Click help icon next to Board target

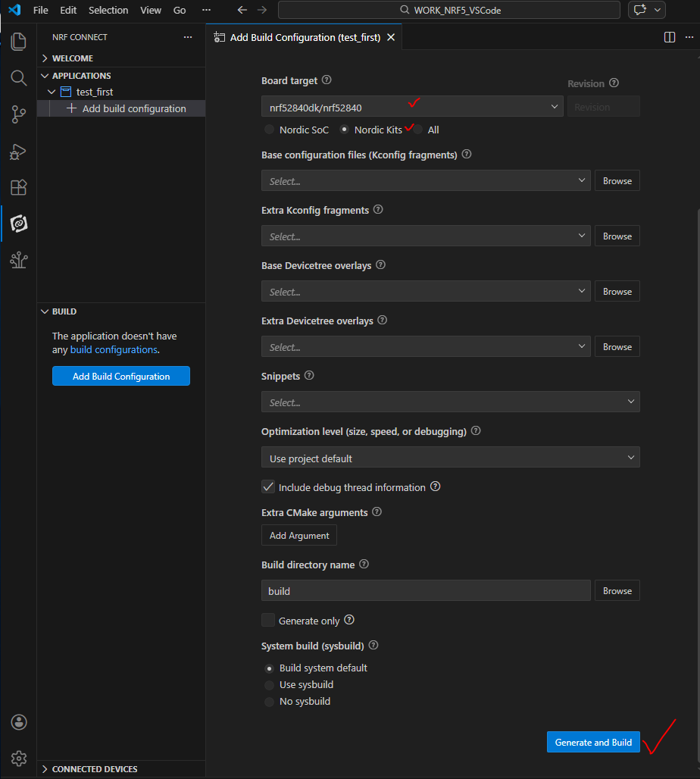tap(327, 80)
